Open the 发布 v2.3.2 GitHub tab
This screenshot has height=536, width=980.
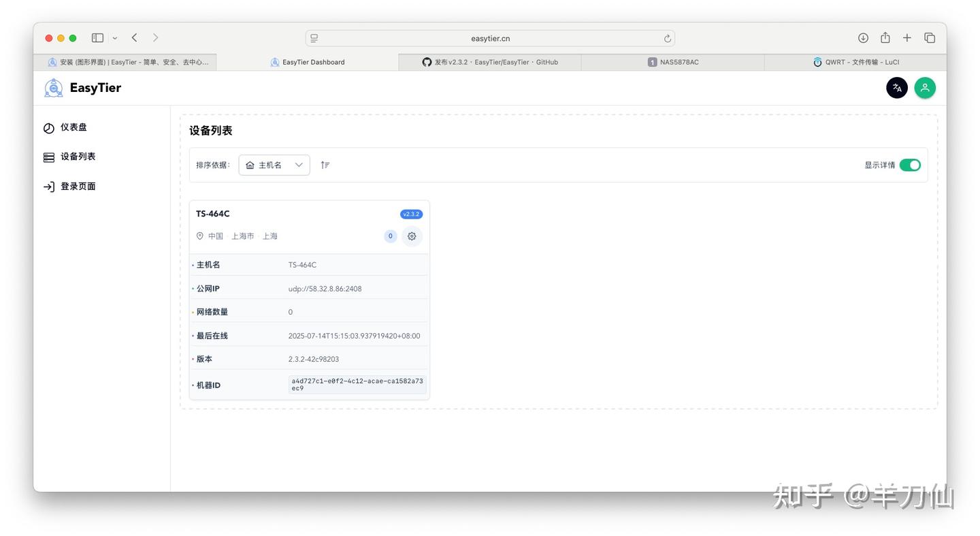pos(490,62)
